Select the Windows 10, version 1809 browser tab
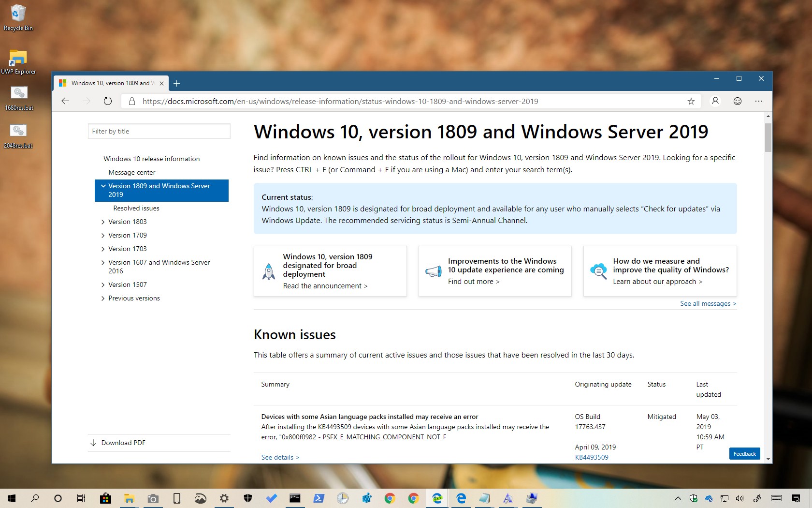This screenshot has width=812, height=508. click(111, 83)
